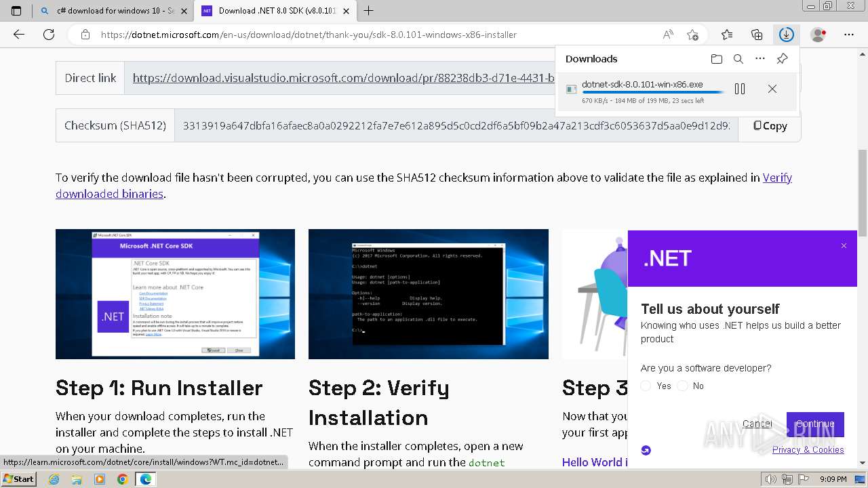The height and width of the screenshot is (488, 868).
Task: Open Collections icon in toolbar
Action: (757, 35)
